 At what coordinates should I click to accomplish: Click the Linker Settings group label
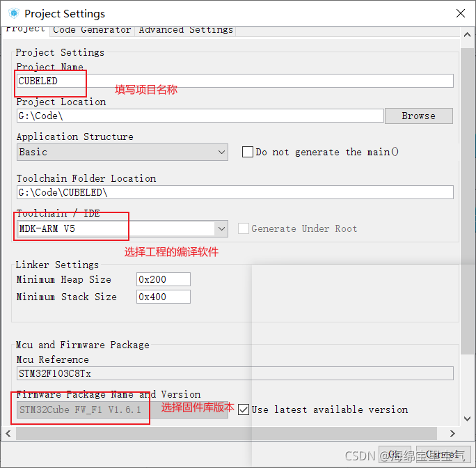(x=57, y=265)
